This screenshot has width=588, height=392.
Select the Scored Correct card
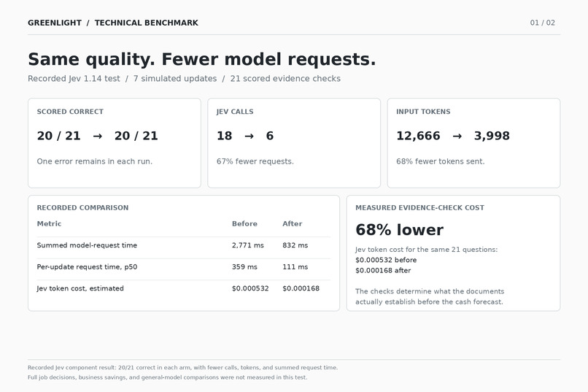tap(115, 143)
